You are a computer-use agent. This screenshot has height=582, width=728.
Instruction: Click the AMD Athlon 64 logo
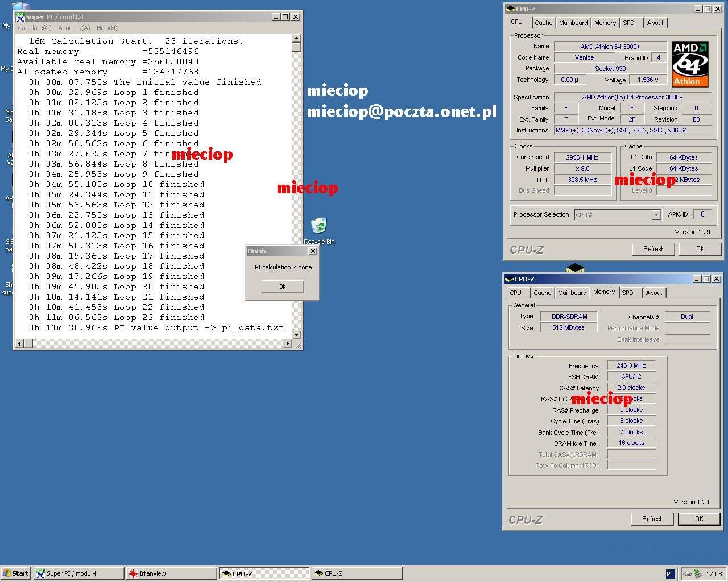coord(689,64)
